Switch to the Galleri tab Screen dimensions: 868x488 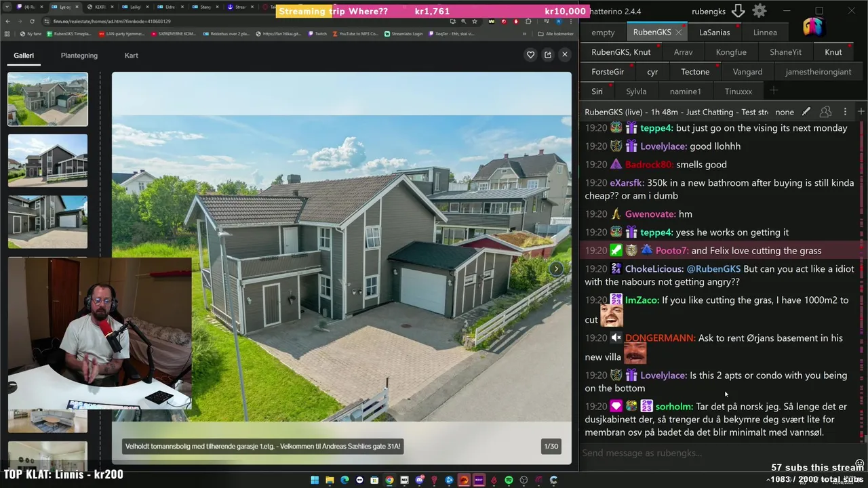24,56
